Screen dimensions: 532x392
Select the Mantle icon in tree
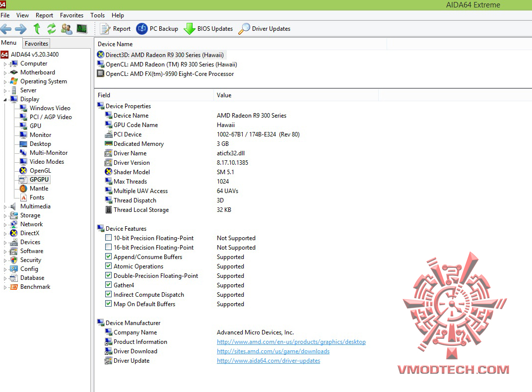click(23, 189)
